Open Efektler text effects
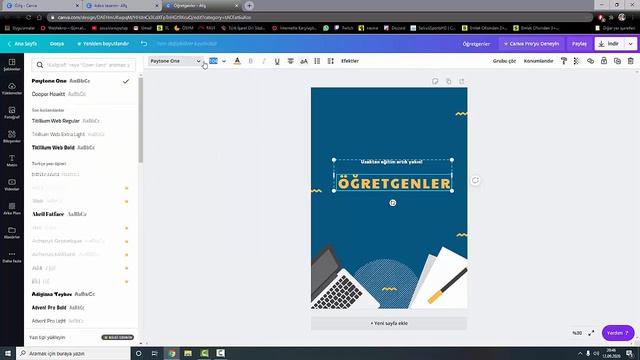The image size is (640, 360). point(350,61)
